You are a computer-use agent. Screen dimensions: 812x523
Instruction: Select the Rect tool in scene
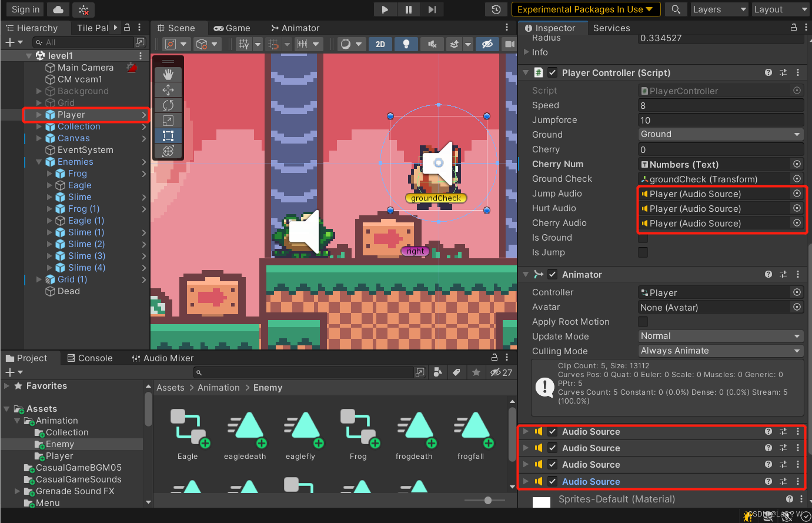pos(168,136)
